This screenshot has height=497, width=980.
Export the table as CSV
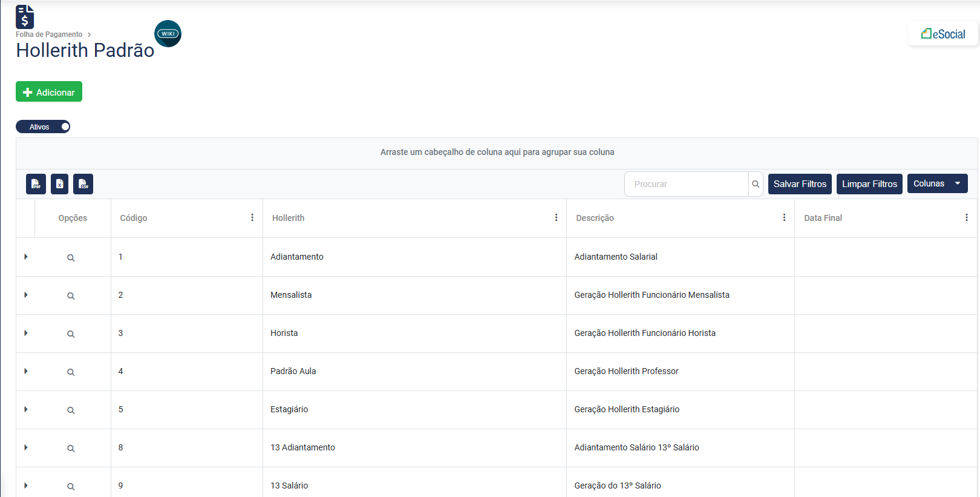pyautogui.click(x=83, y=184)
